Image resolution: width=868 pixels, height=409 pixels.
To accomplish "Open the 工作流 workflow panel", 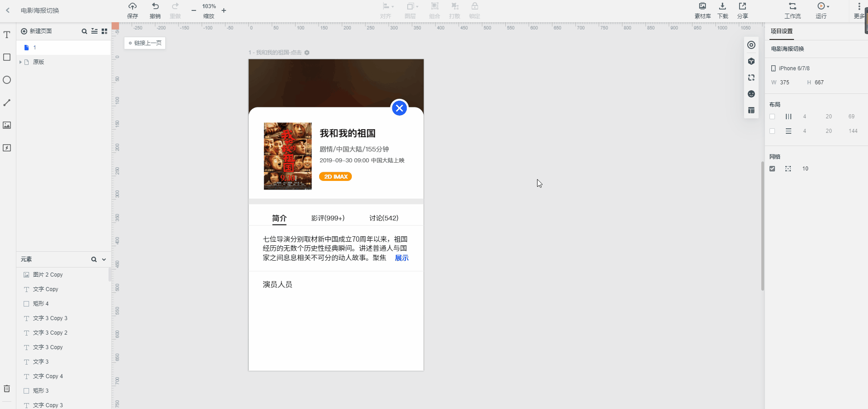I will point(792,10).
